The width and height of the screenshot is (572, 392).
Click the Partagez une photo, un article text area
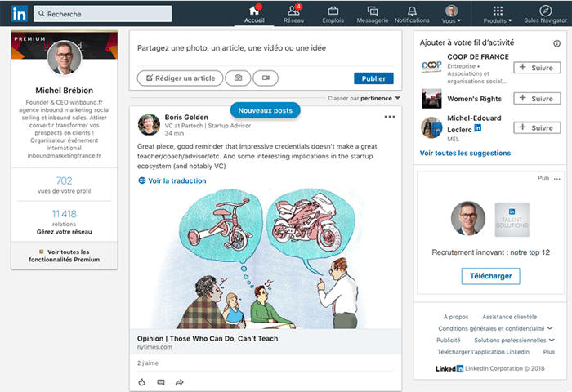click(266, 48)
